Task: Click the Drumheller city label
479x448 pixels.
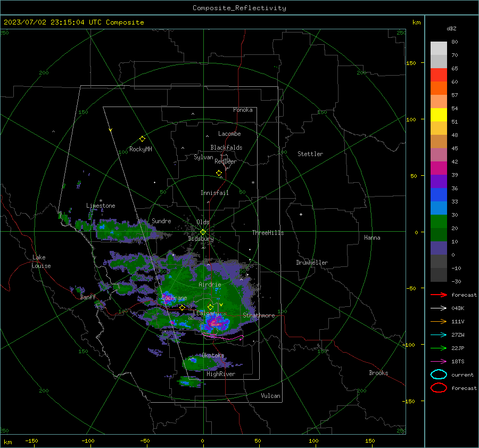Action: 312,263
